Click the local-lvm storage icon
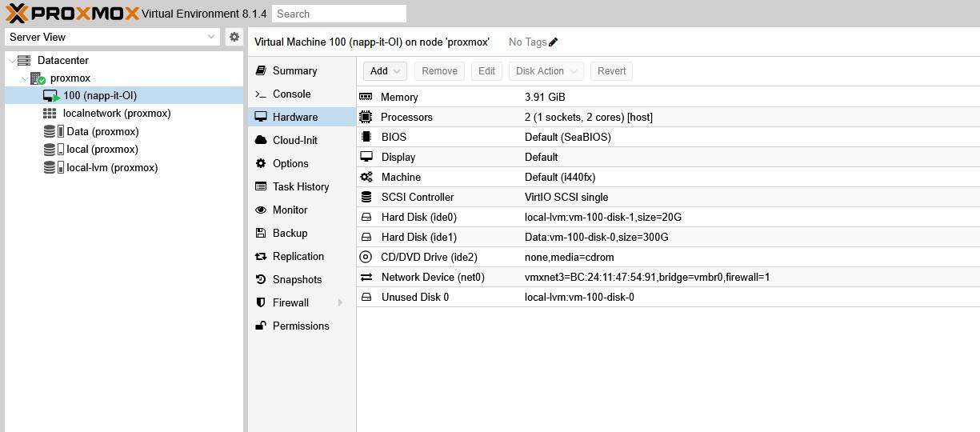Image resolution: width=980 pixels, height=432 pixels. coord(54,168)
